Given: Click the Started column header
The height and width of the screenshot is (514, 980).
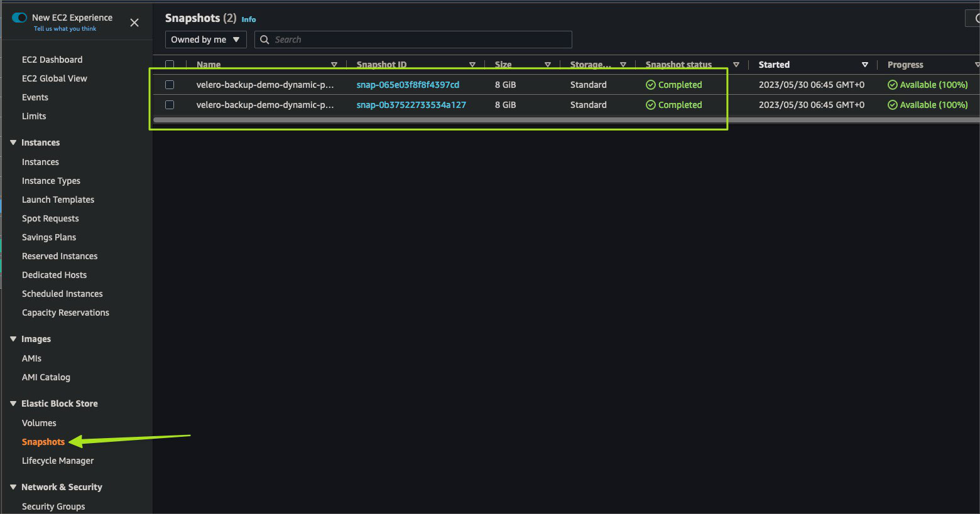Looking at the screenshot, I should click(774, 65).
